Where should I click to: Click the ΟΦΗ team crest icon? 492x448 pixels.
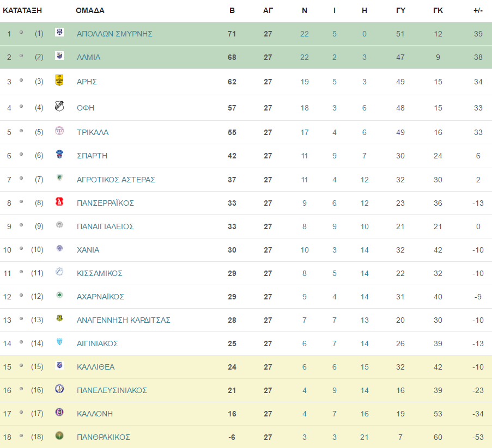[x=59, y=106]
